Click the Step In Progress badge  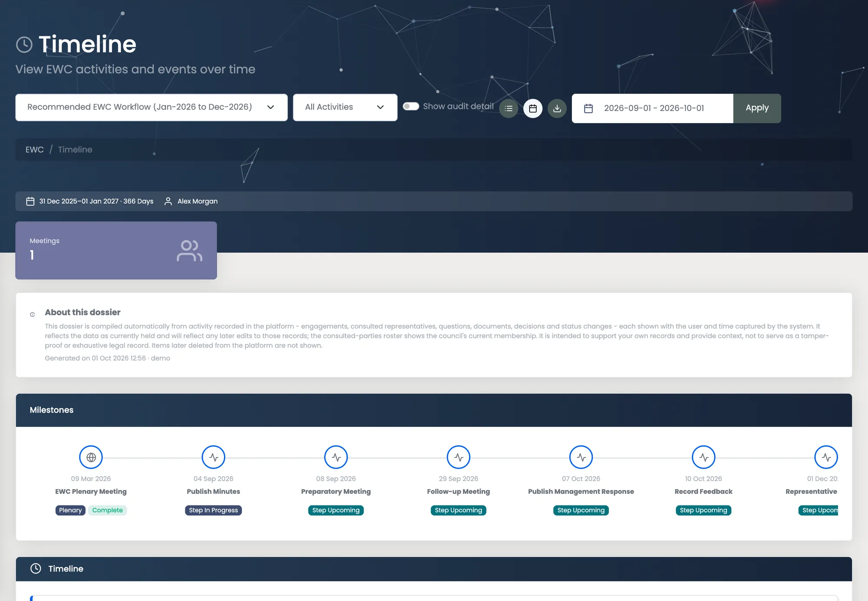tap(214, 510)
